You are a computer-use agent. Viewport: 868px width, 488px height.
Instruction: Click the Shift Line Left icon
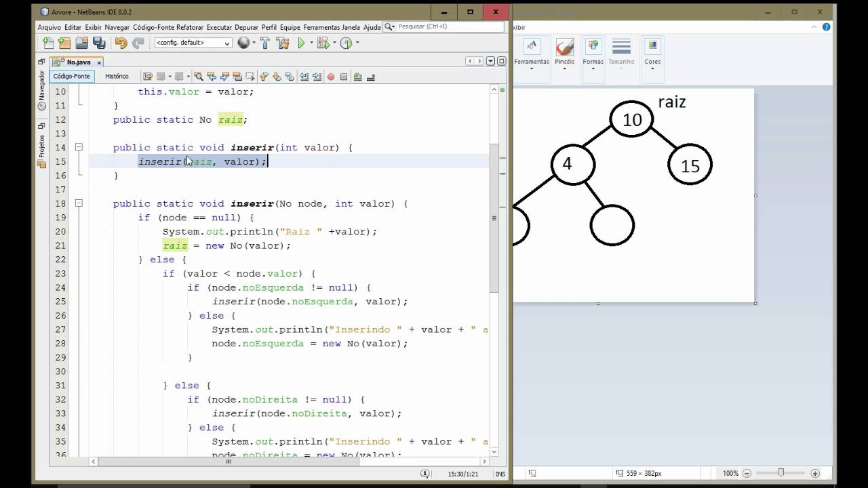pyautogui.click(x=304, y=77)
